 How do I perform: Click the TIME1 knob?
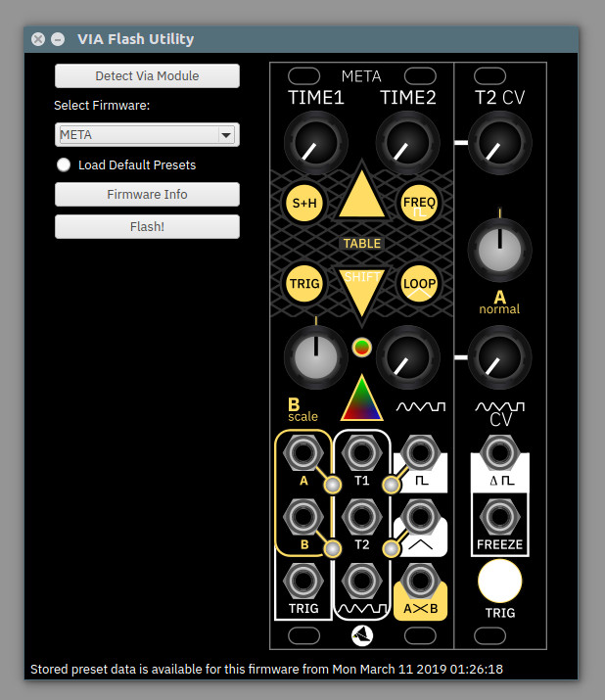(x=315, y=143)
